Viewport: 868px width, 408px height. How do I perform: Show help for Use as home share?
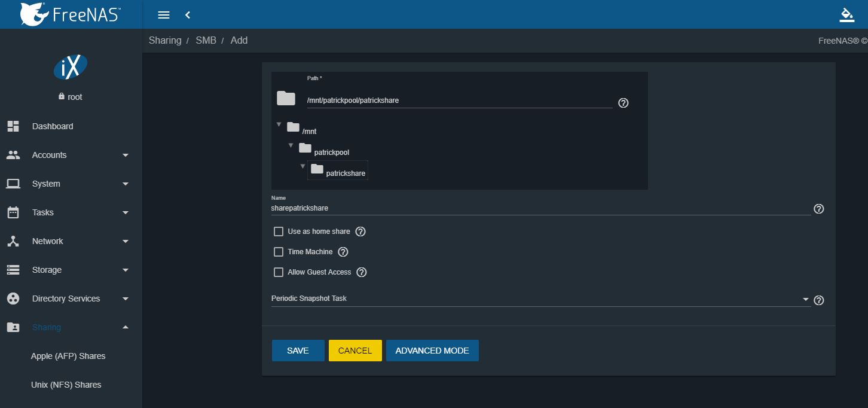coord(360,232)
